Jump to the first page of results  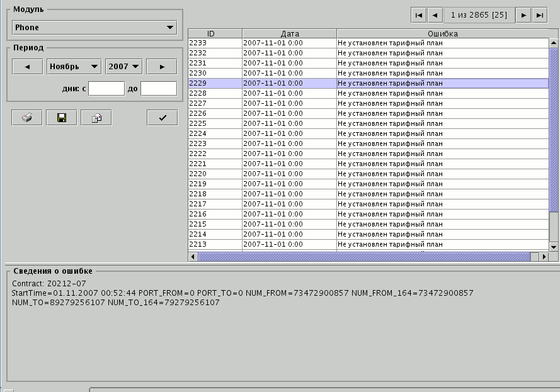(418, 15)
